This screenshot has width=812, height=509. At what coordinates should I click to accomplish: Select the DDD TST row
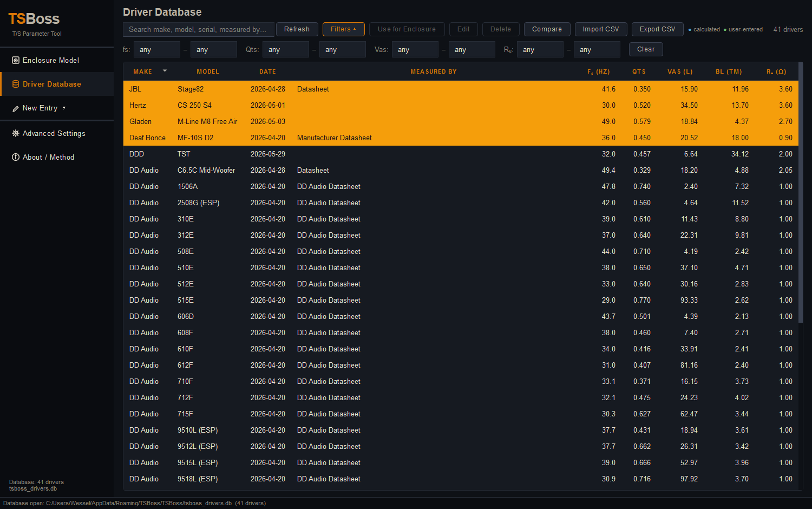[461, 154]
